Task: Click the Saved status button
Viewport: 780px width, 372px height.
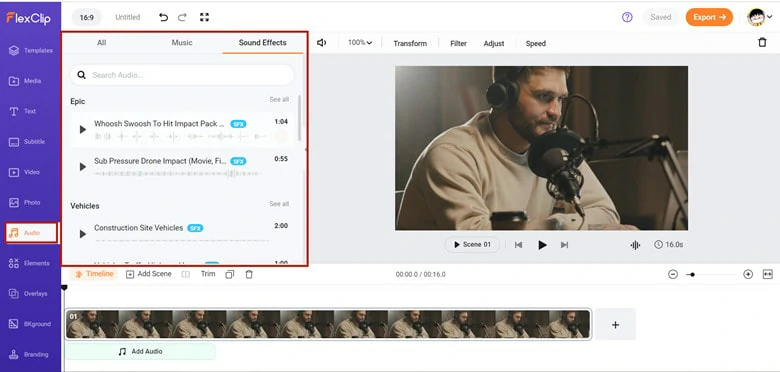Action: [661, 17]
